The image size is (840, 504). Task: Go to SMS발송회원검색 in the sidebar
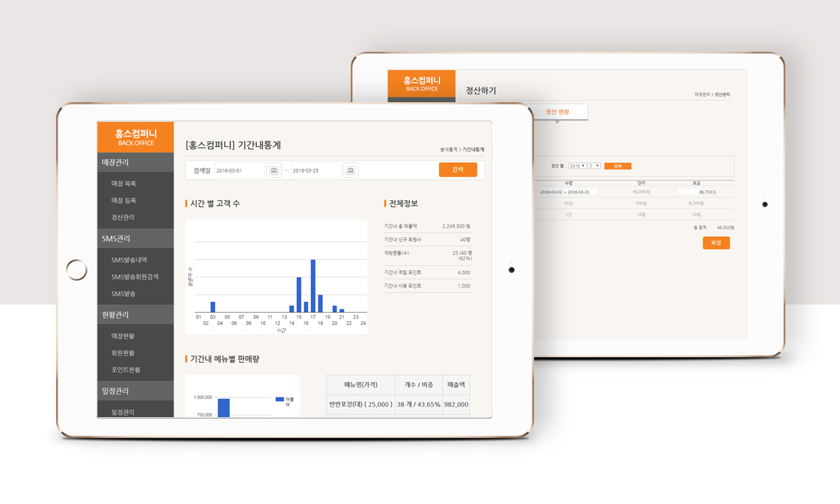click(134, 276)
